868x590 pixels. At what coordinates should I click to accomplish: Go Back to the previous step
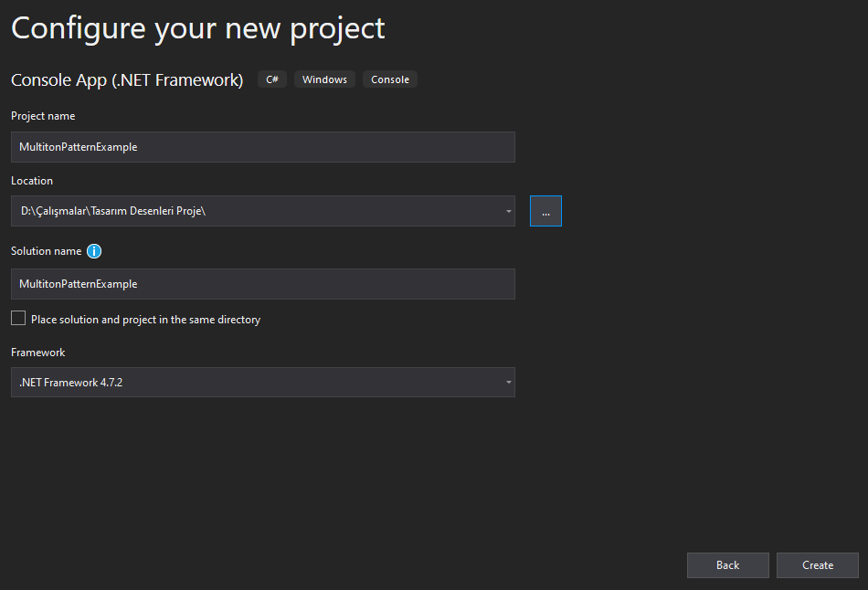[x=727, y=565]
